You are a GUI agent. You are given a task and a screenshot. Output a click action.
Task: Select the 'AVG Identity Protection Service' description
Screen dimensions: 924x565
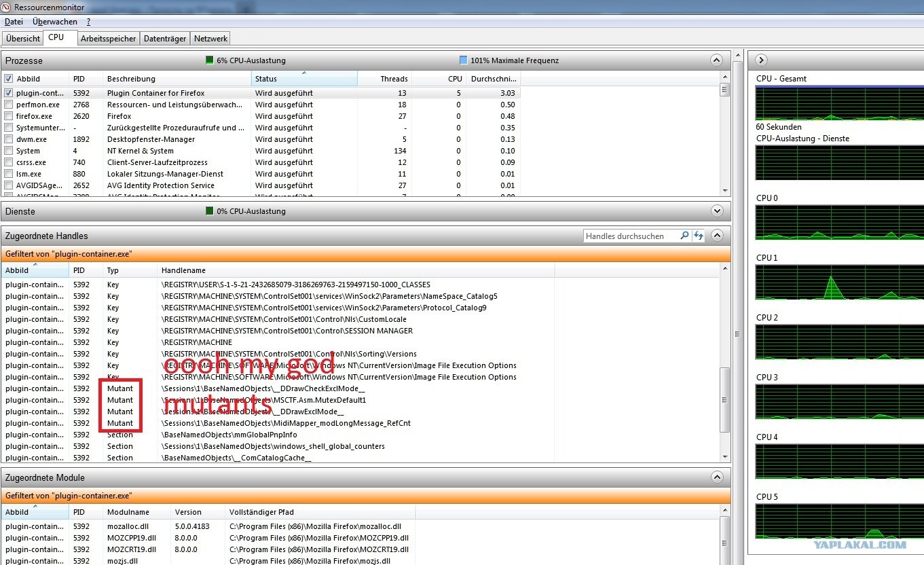pos(161,185)
